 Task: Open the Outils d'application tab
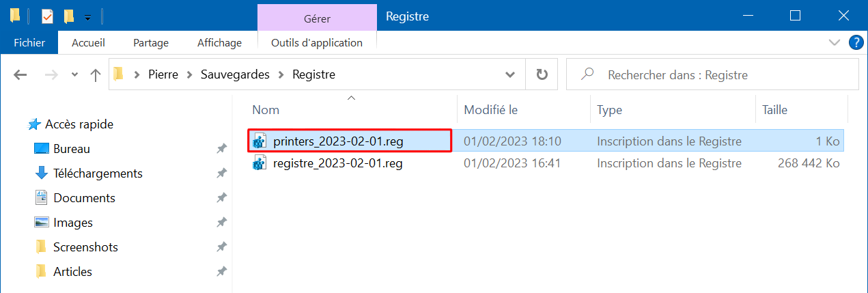click(317, 42)
